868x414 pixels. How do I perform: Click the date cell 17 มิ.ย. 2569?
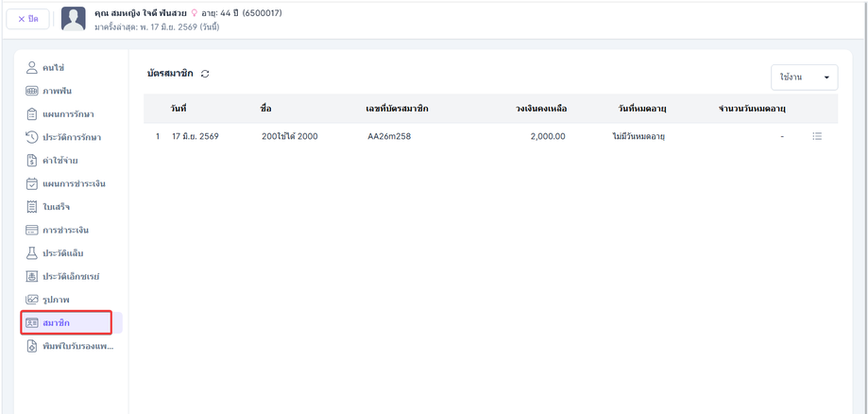pyautogui.click(x=196, y=136)
